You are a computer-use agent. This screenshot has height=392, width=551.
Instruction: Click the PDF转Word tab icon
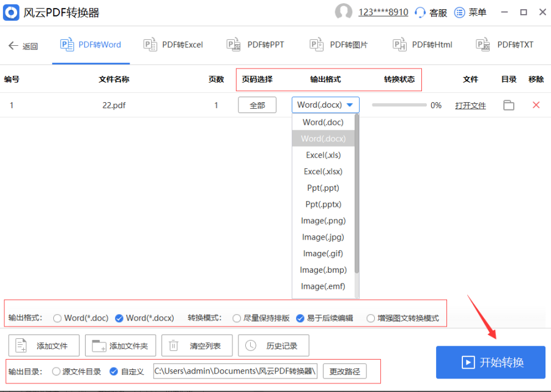[x=67, y=45]
